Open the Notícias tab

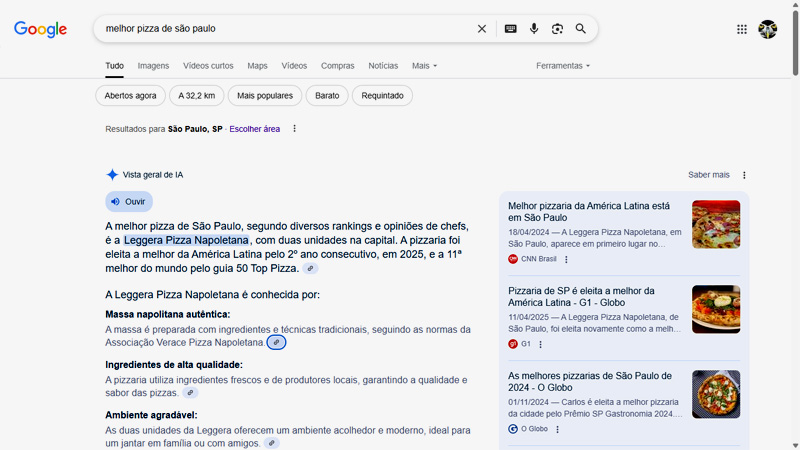(x=383, y=66)
